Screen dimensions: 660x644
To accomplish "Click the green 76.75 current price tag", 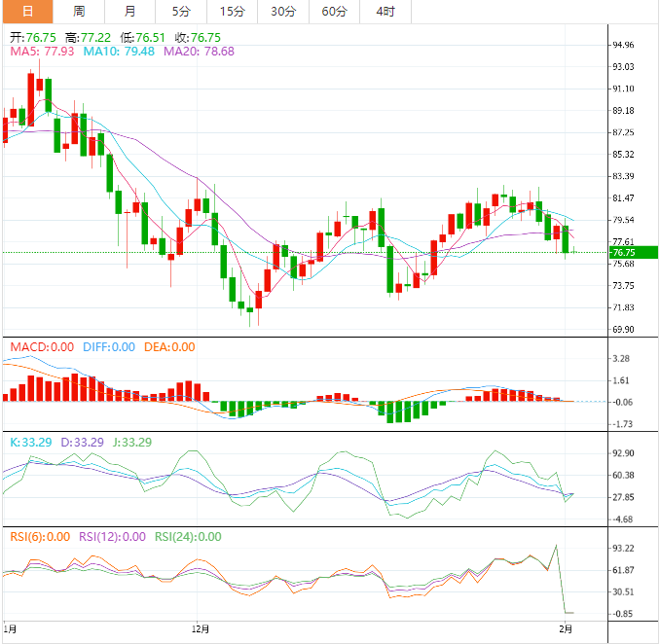I will pos(633,252).
